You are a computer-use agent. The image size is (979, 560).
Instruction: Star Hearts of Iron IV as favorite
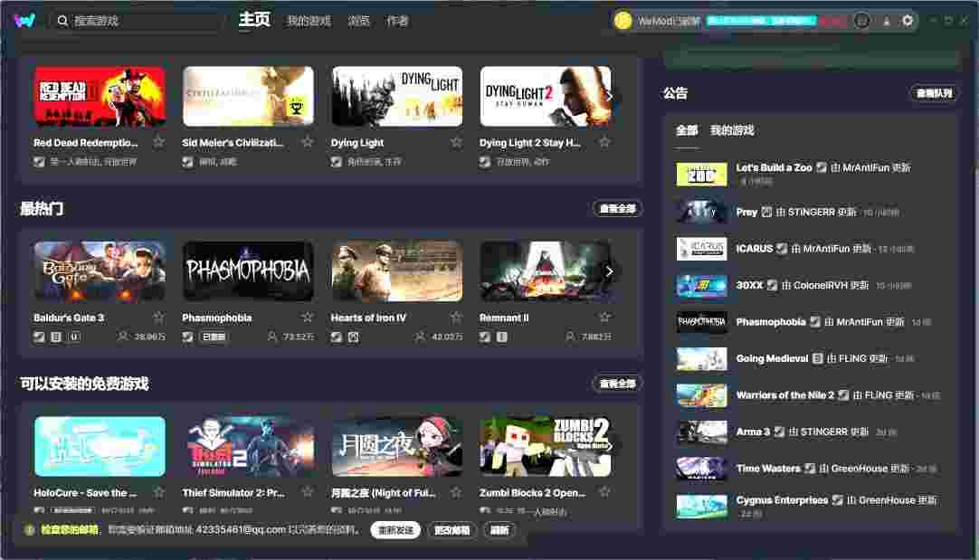point(456,317)
